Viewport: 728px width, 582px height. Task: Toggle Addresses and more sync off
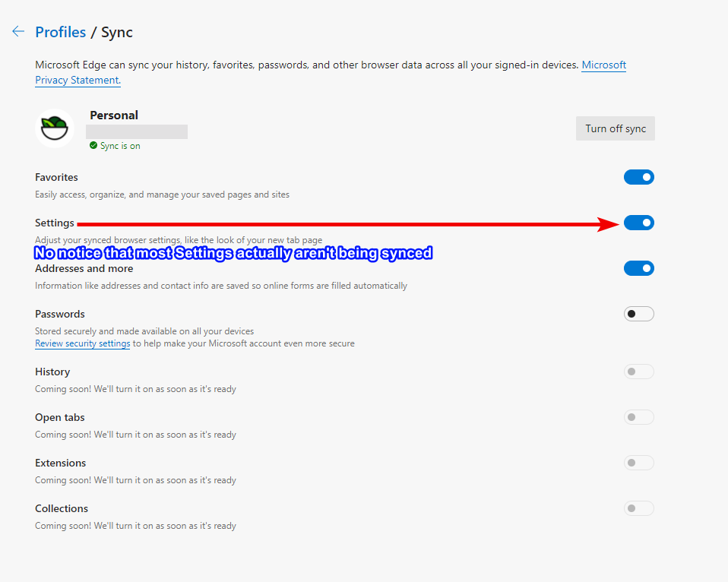(x=638, y=268)
